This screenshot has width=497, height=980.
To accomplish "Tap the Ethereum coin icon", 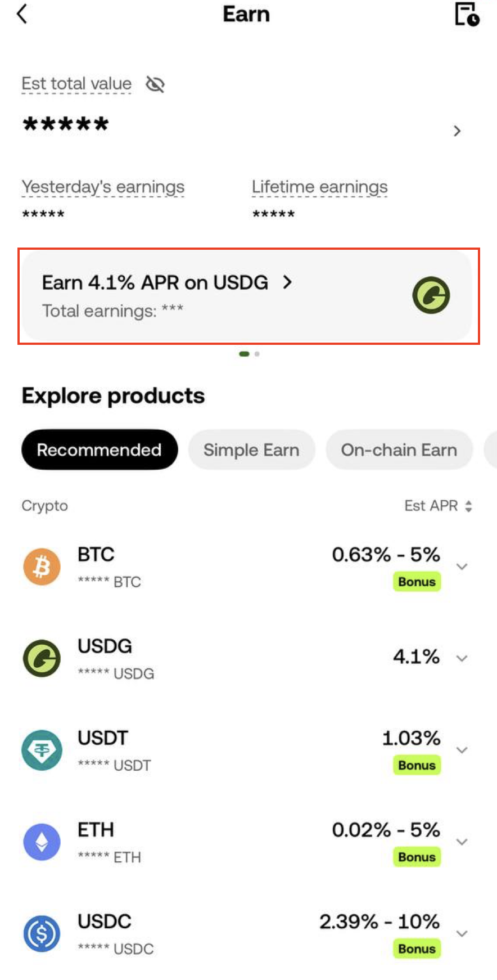I will [x=42, y=842].
